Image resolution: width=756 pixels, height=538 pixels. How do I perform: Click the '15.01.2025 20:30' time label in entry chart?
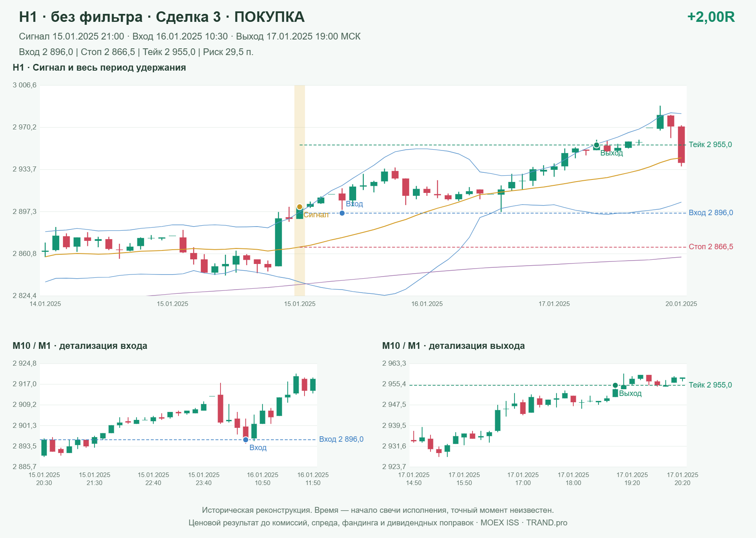point(44,479)
